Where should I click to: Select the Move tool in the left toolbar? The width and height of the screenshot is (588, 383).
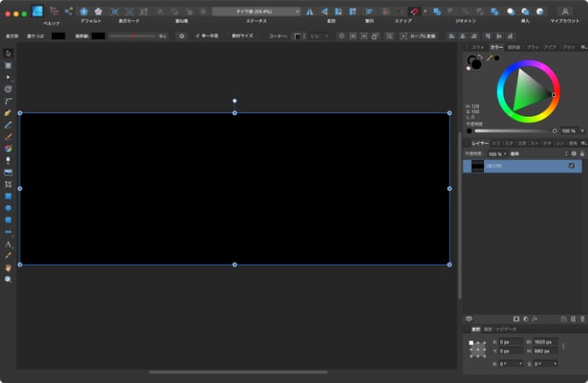(x=8, y=53)
